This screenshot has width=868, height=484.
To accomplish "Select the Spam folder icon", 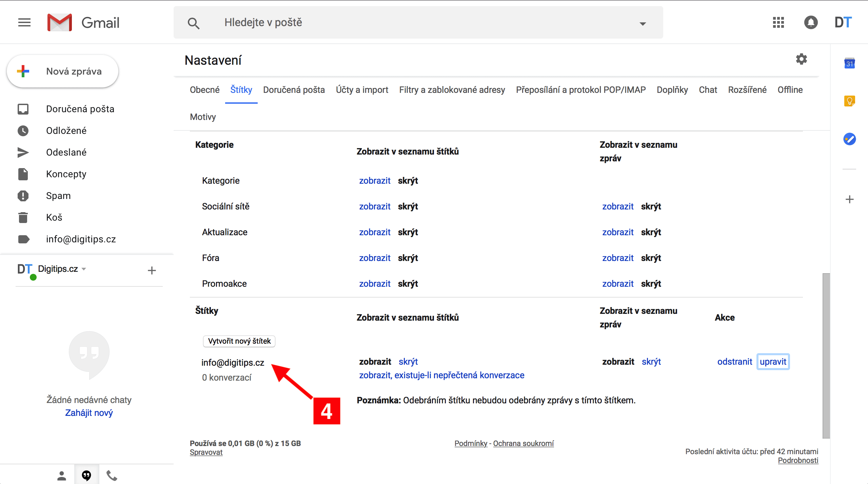I will [x=23, y=196].
